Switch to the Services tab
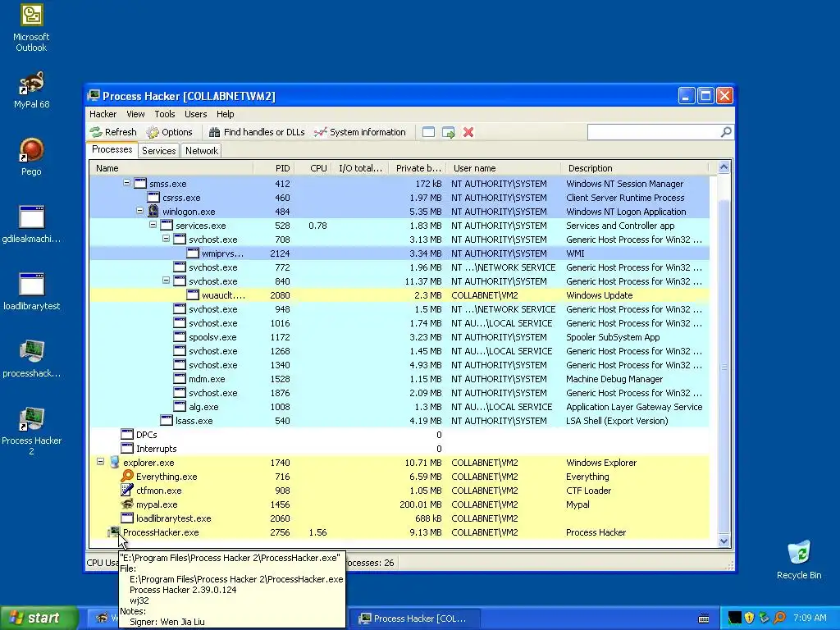 (158, 151)
